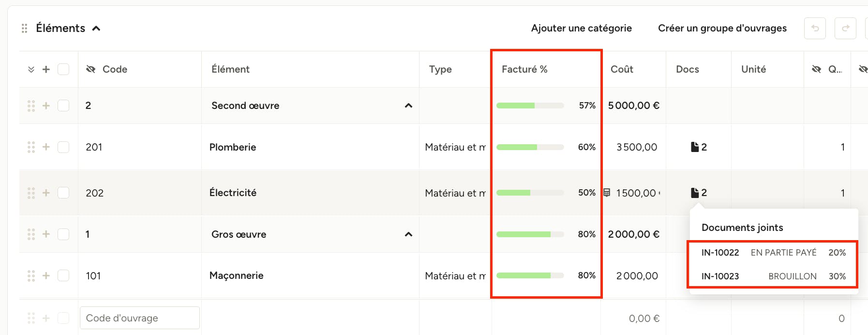Check the box for row 202 Électricité
868x335 pixels.
(x=63, y=193)
